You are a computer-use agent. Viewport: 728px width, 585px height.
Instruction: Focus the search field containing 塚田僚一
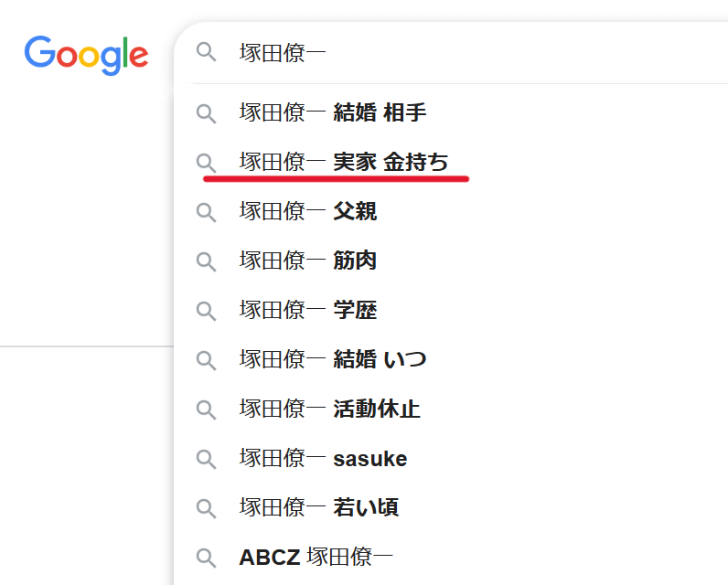coord(457,52)
